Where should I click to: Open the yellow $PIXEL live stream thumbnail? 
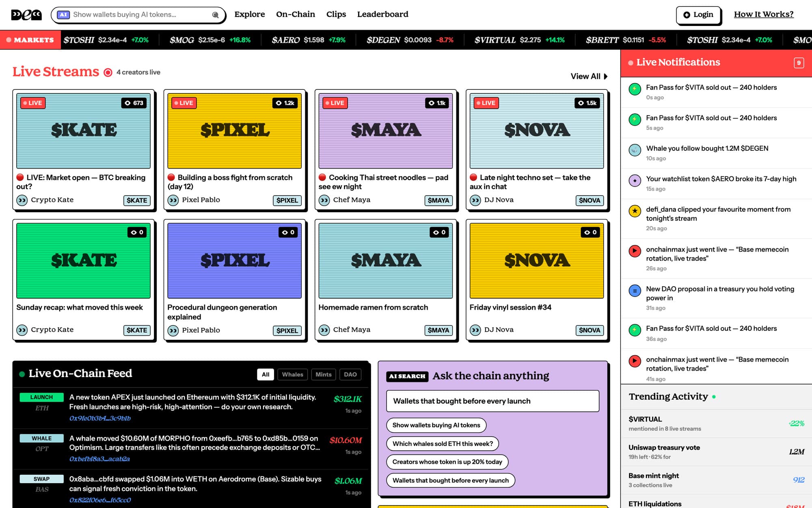[x=235, y=131]
